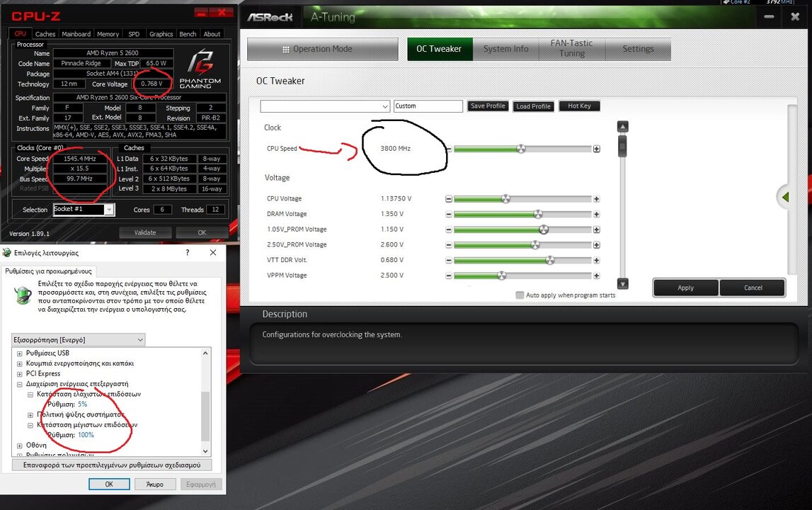Click green side panel arrow in A-Tuning

click(785, 197)
